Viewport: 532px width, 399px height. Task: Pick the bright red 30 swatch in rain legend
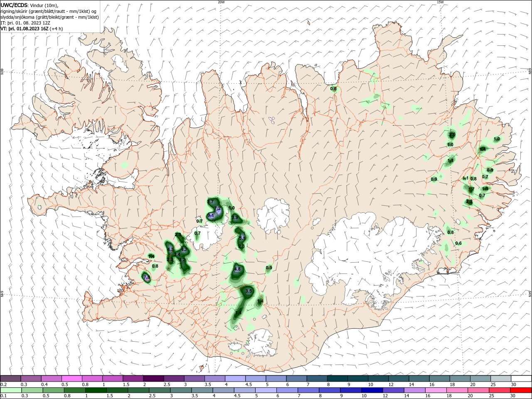coord(521,391)
